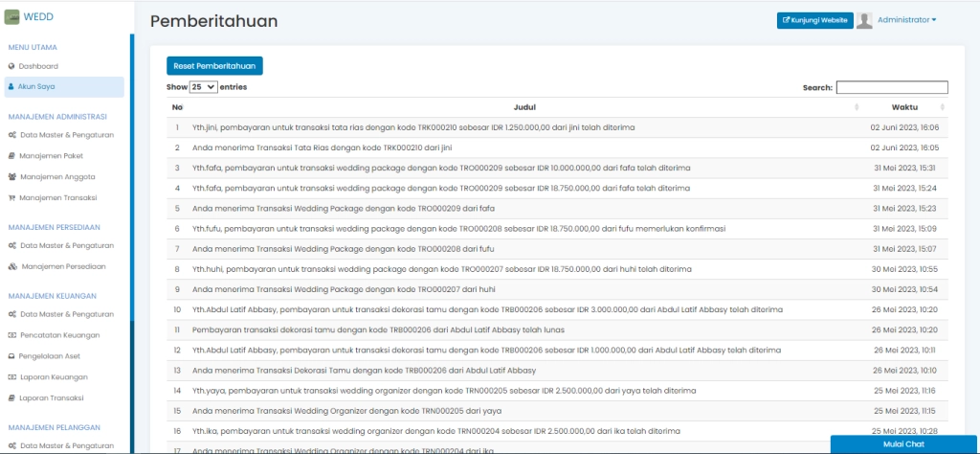Click the Pengelolaan Aset icon

11,355
